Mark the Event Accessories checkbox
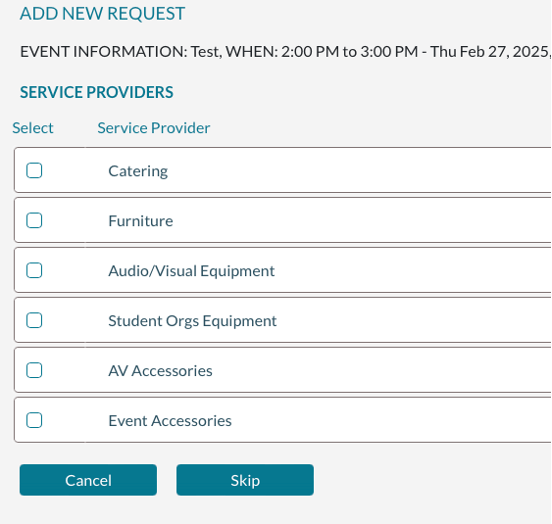The width and height of the screenshot is (552, 524). pos(34,420)
